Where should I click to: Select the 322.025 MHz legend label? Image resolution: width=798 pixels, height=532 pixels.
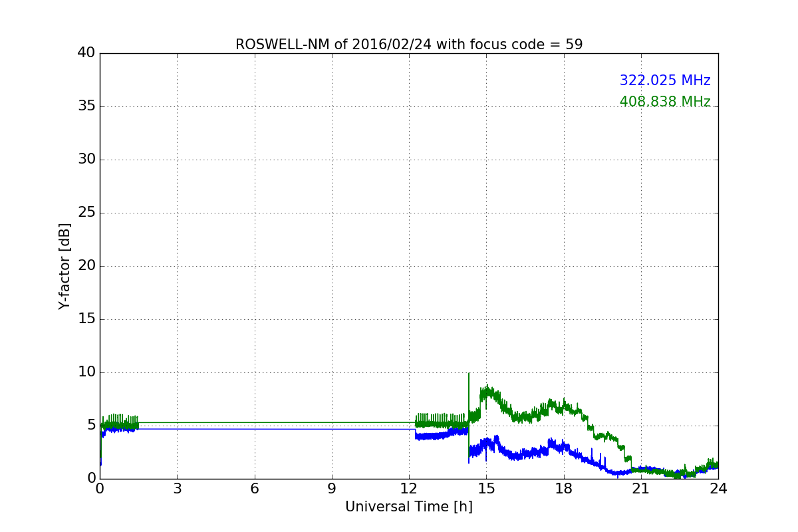tap(665, 80)
